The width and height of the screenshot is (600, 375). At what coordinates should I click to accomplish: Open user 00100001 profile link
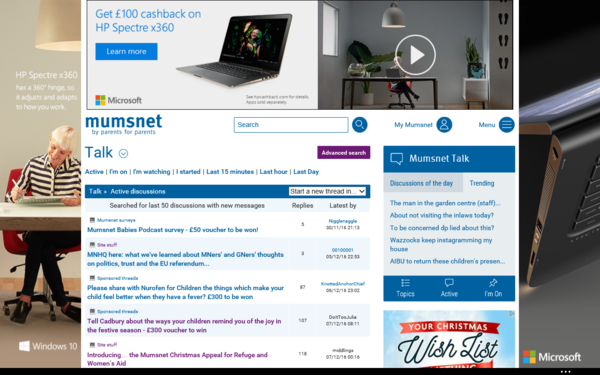coord(342,250)
